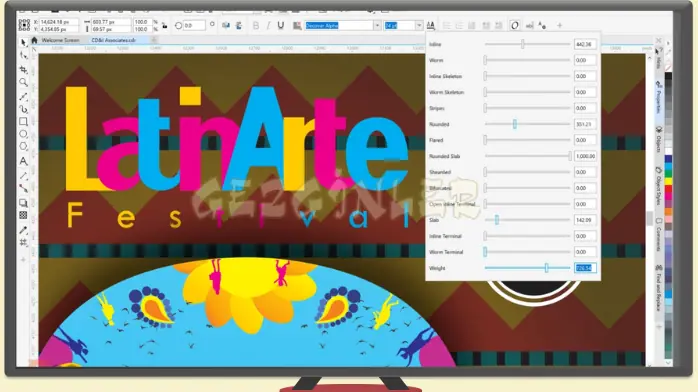Select the Drop Shadow tool
The image size is (698, 392).
(x=24, y=203)
